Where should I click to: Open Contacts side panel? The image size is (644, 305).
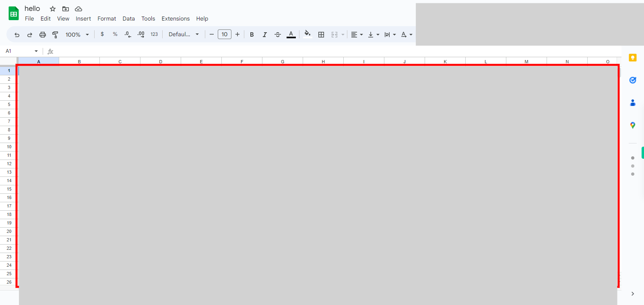click(x=633, y=103)
